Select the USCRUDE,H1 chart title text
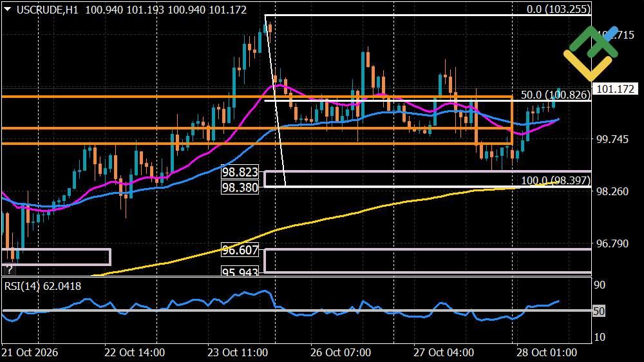This screenshot has width=644, height=362. (47, 10)
